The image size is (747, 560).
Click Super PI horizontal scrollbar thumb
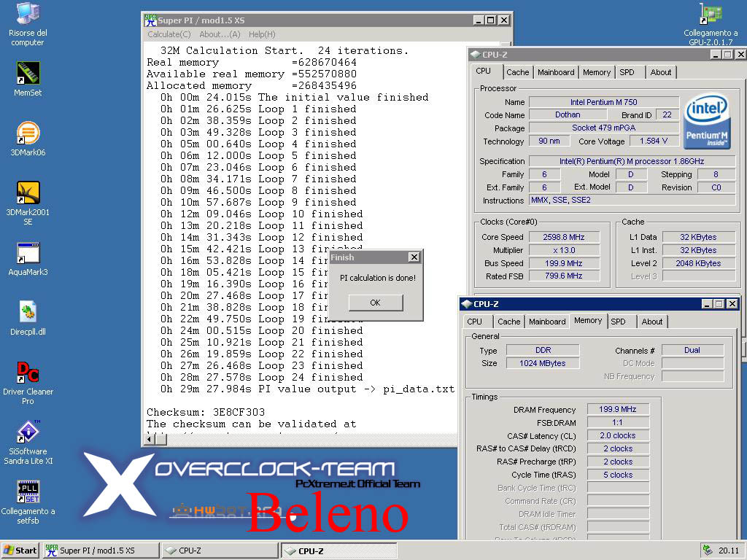click(x=161, y=440)
